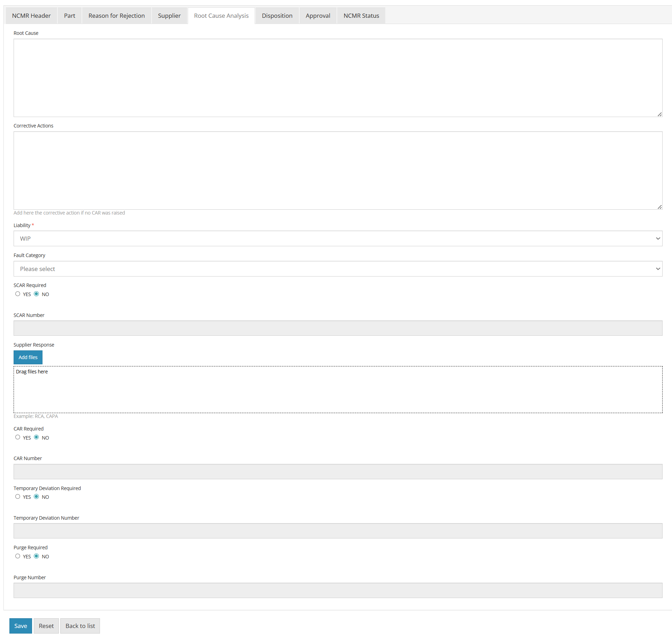Open the Liability dropdown showing WIP
This screenshot has width=672, height=636.
pyautogui.click(x=337, y=238)
